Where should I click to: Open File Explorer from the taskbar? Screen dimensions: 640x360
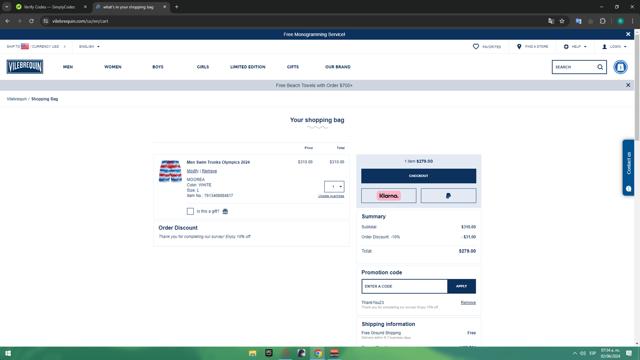click(253, 353)
